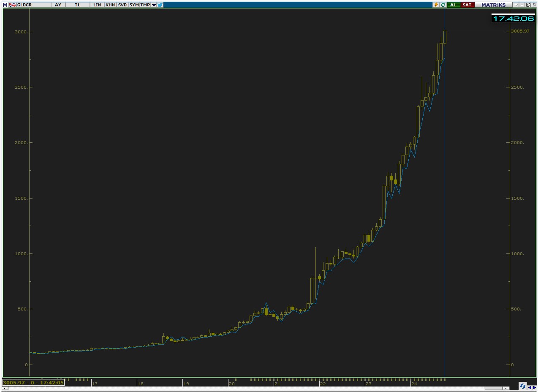538x392 pixels.
Task: Toggle the SYM button
Action: (x=134, y=5)
